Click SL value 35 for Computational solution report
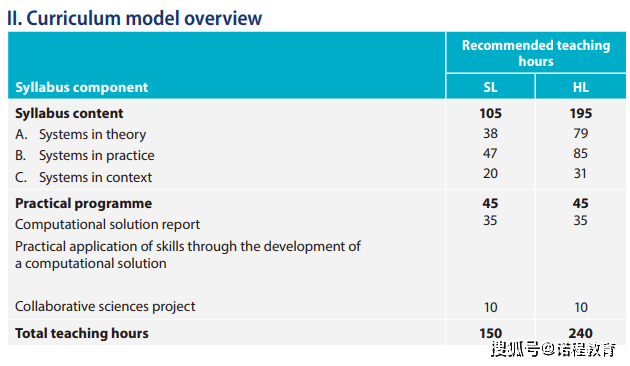The width and height of the screenshot is (630, 366). [490, 221]
